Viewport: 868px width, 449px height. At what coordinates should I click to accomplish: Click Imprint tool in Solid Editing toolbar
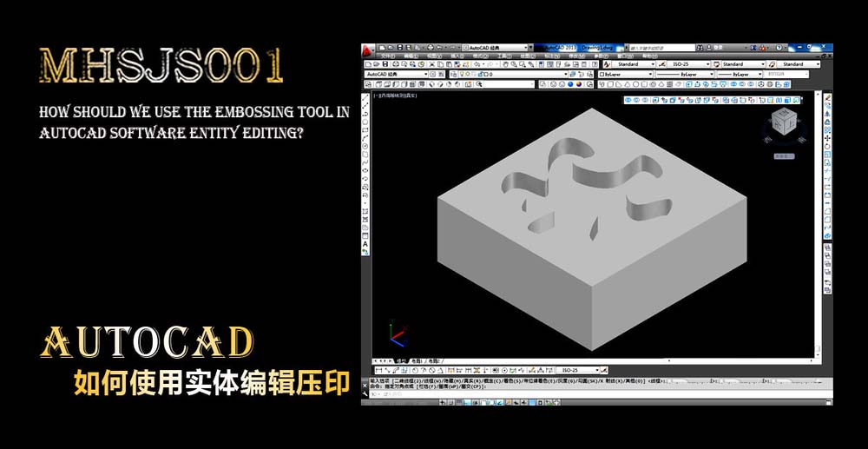(762, 100)
